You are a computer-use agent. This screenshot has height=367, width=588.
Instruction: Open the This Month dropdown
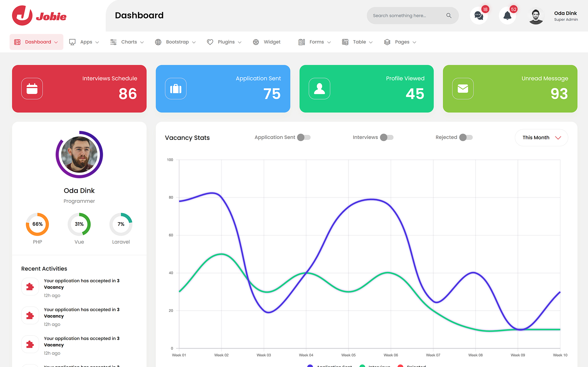click(x=541, y=138)
